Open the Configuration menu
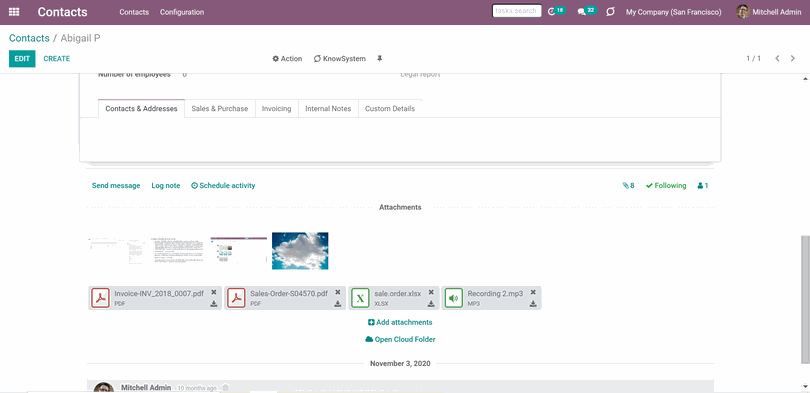810x393 pixels. tap(182, 12)
